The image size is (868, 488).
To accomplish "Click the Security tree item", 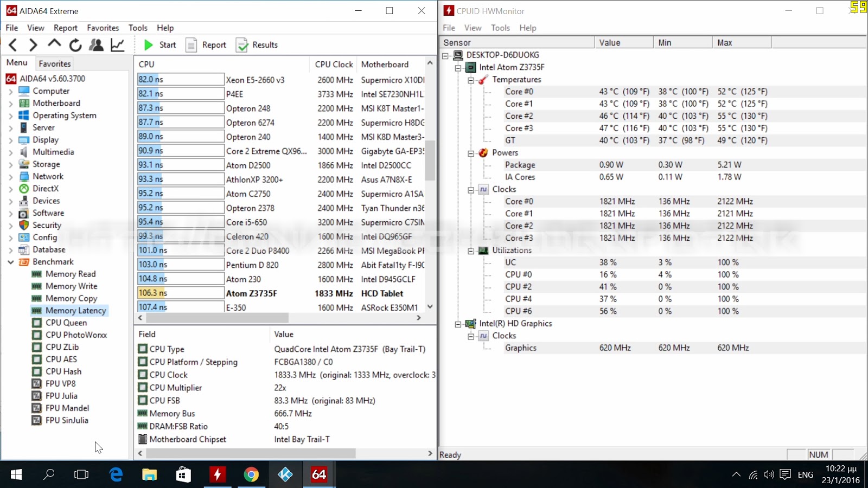I will (47, 225).
